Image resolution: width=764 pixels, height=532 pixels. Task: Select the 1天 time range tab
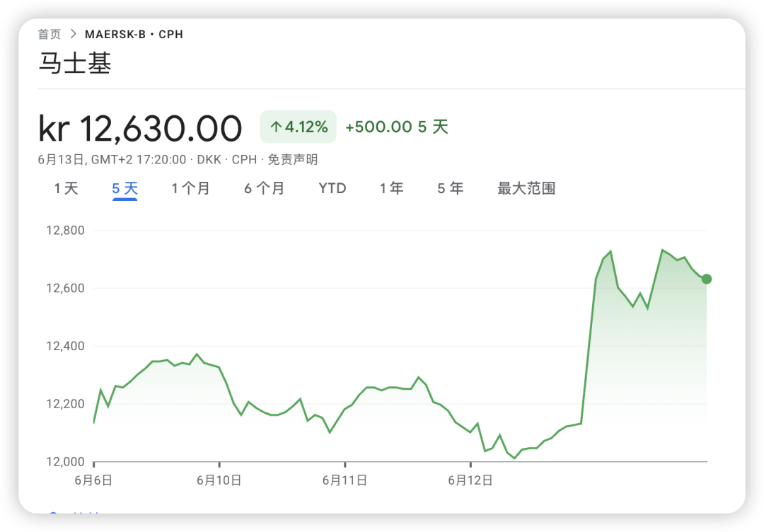pyautogui.click(x=66, y=189)
